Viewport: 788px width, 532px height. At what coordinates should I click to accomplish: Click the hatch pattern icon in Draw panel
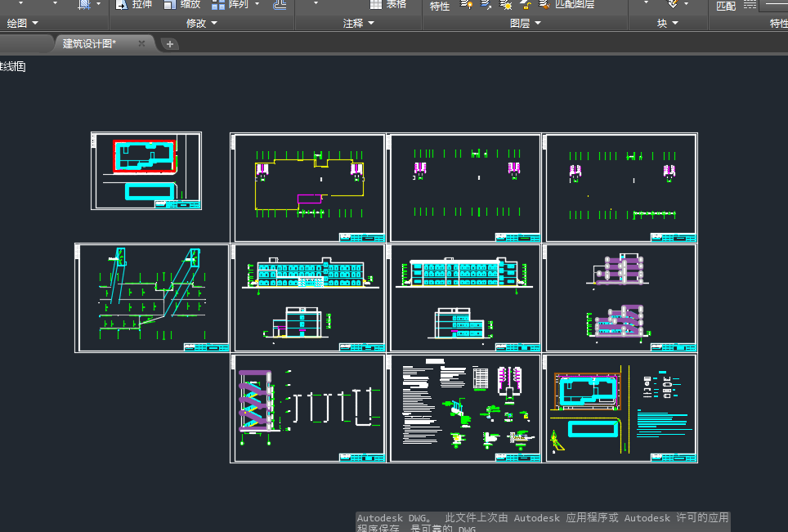(84, 4)
